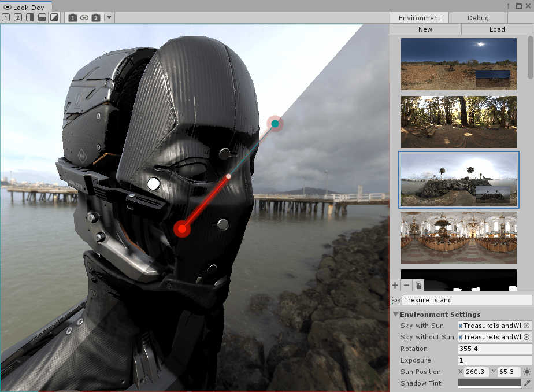Open the camera options dropdown arrow
Screen dimensions: 534x392
tap(109, 17)
